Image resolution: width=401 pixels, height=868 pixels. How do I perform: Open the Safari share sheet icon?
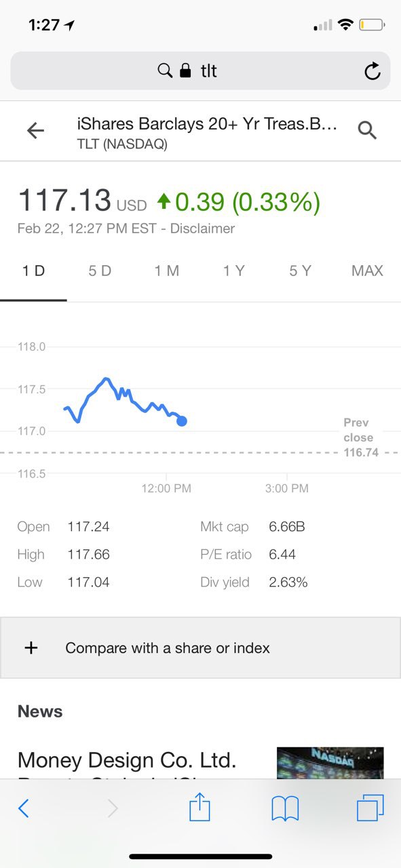pos(199,807)
